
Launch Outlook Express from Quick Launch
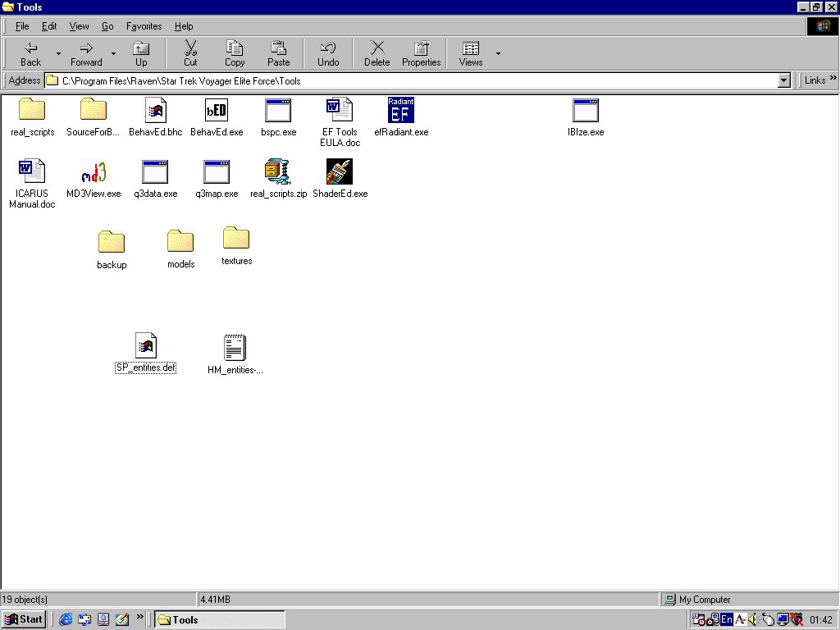[84, 620]
